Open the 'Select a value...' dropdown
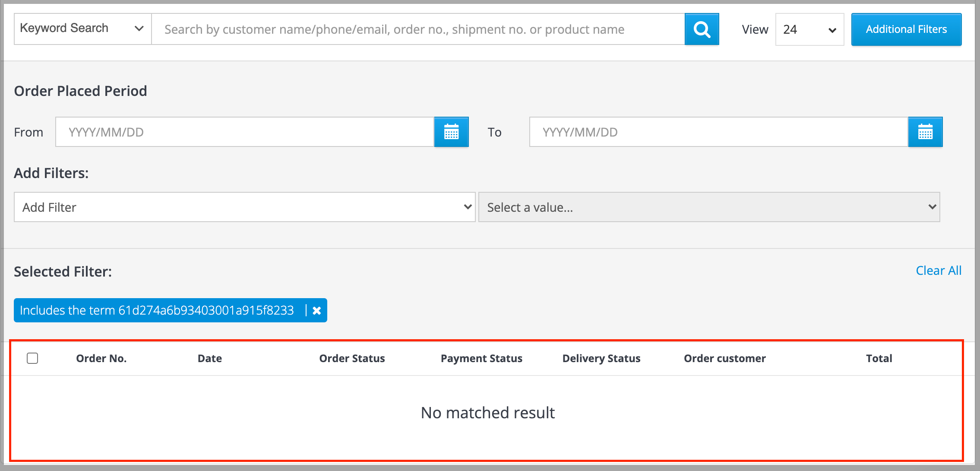Screen dimensions: 980x471 [709, 207]
